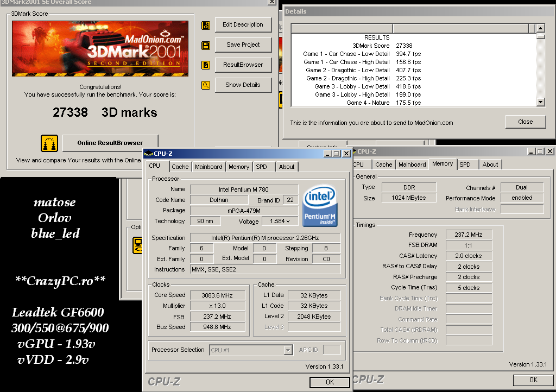Click the FSB 237.2 MHz field
The image size is (556, 392).
[x=217, y=317]
